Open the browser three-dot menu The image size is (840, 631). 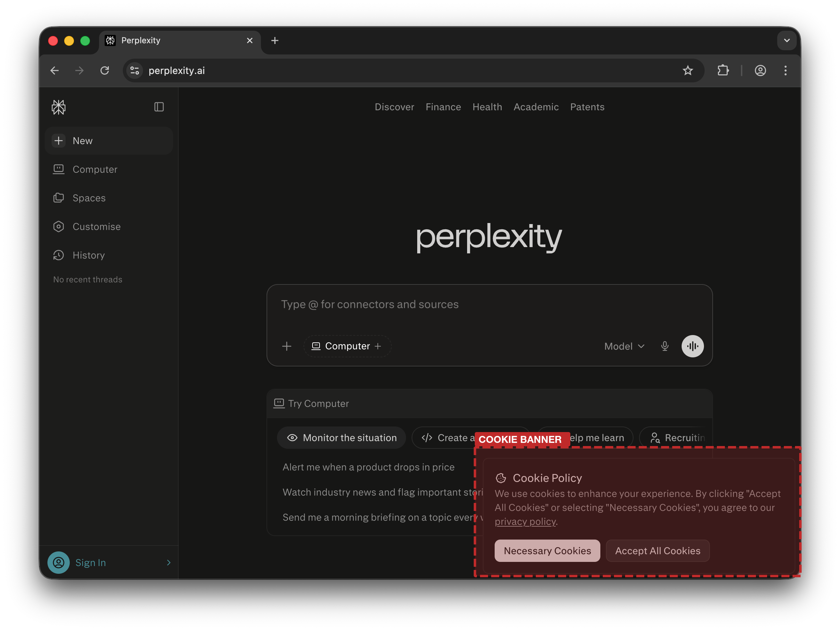[x=785, y=70]
